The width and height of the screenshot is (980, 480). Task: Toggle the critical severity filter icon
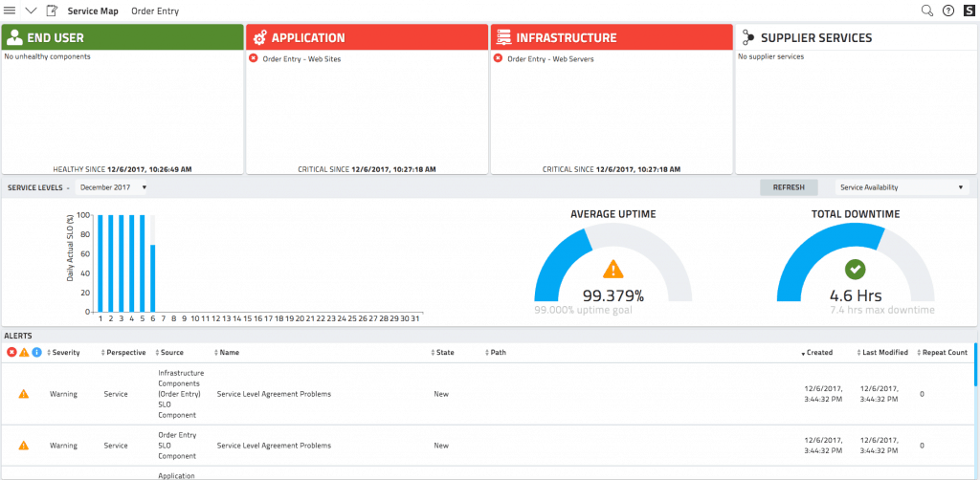click(11, 353)
